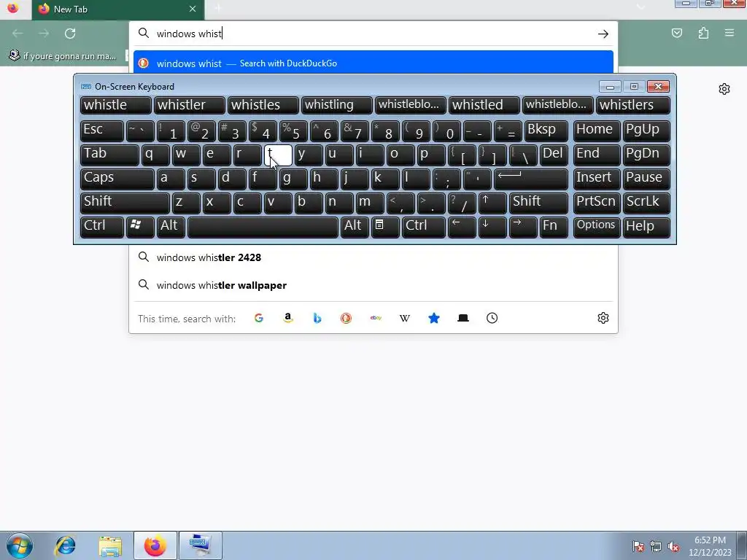
Task: Open the clock showing 6:52 PM
Action: coord(710,546)
